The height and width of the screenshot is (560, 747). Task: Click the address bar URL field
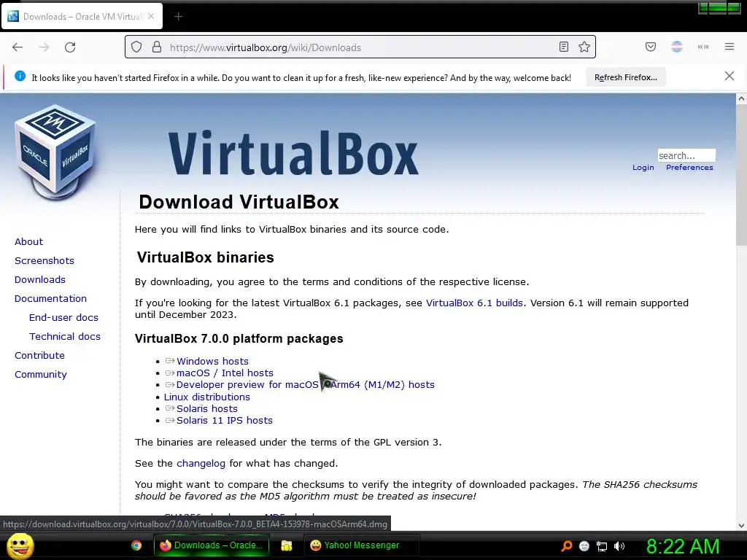point(360,47)
